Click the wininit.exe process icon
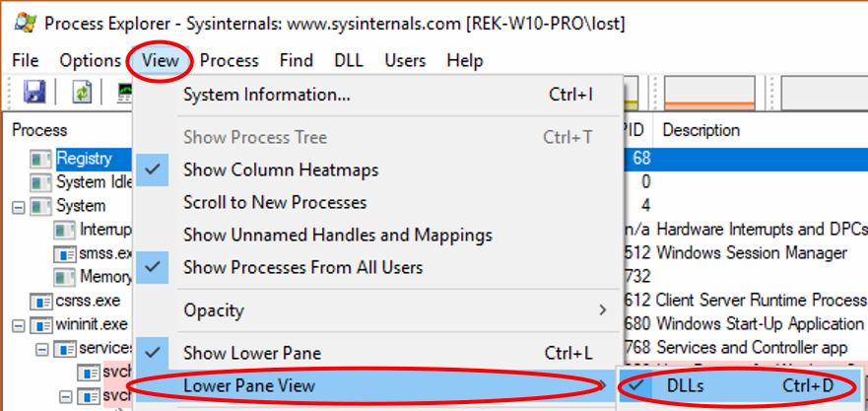The width and height of the screenshot is (868, 411). 41,324
